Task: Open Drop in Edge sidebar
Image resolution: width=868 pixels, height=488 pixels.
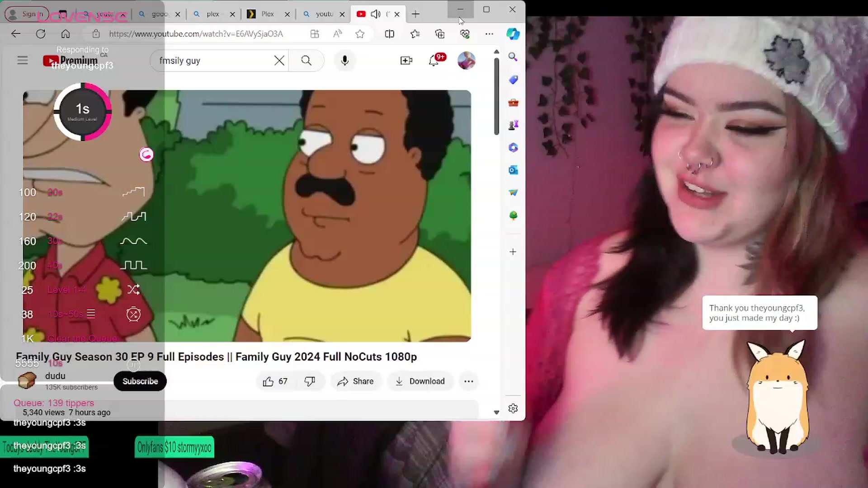Action: click(x=513, y=193)
